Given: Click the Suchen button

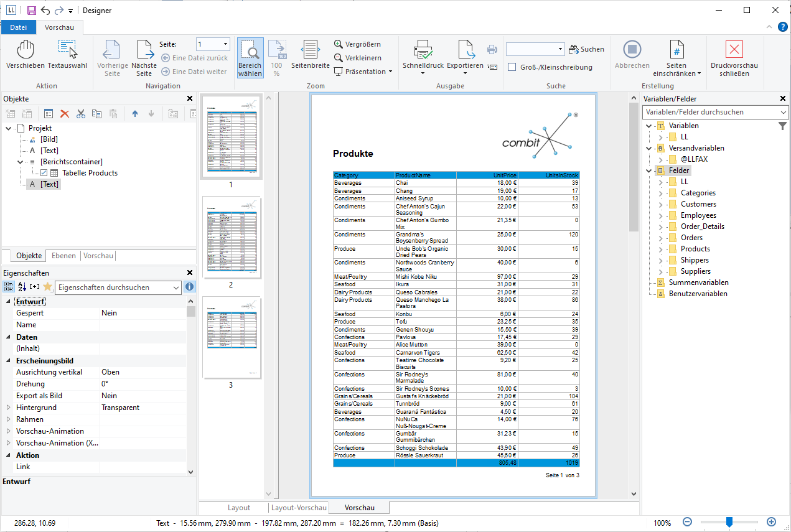Looking at the screenshot, I should tap(586, 49).
